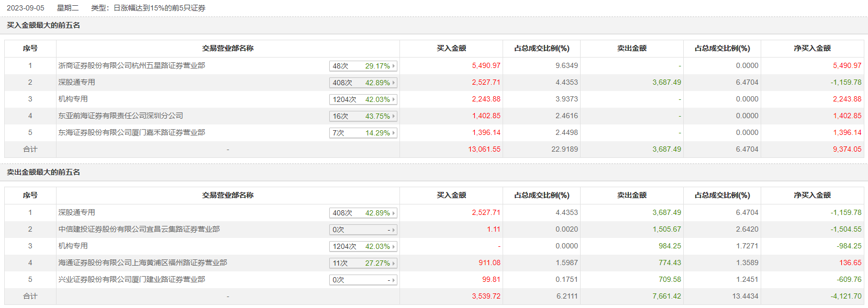The image size is (868, 308).
Task: Click 海通证券上海黄浦区福州路证券营业部 name
Action: tap(142, 263)
